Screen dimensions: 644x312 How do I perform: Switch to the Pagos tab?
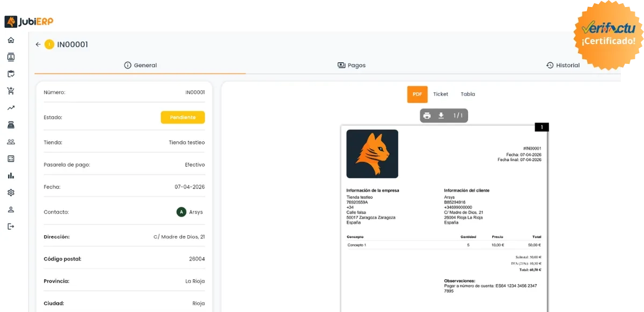pyautogui.click(x=352, y=66)
